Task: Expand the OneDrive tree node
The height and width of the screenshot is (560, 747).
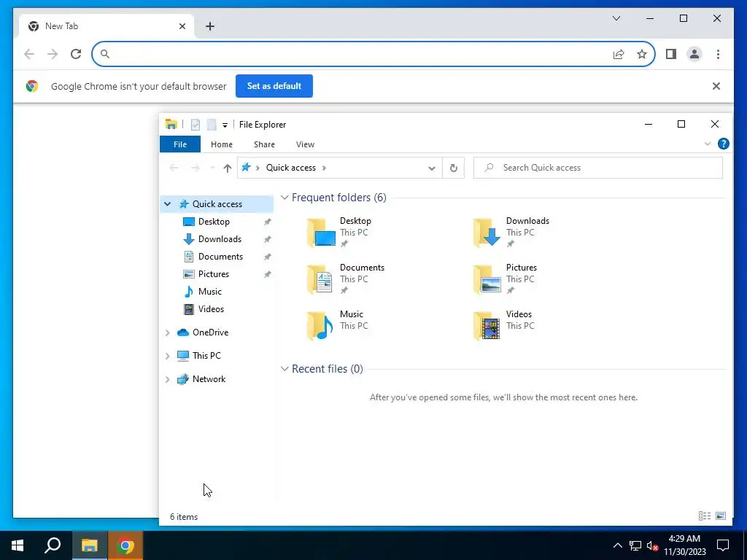Action: tap(167, 332)
